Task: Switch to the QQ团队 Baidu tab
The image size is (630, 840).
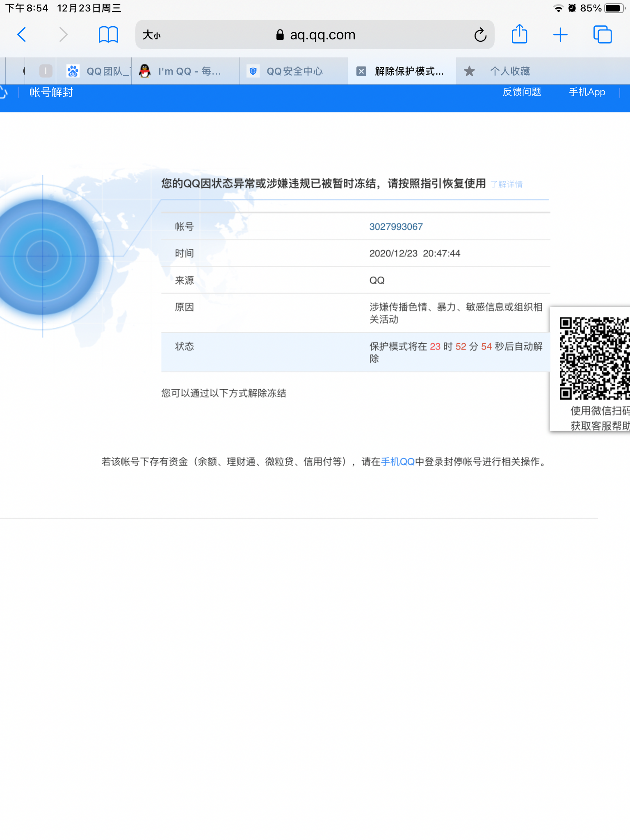Action: coord(94,71)
